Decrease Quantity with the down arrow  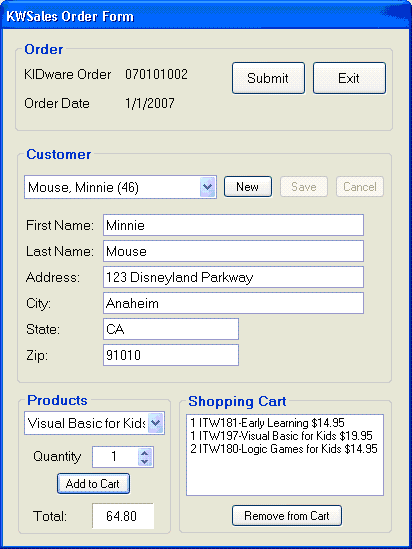coord(145,461)
